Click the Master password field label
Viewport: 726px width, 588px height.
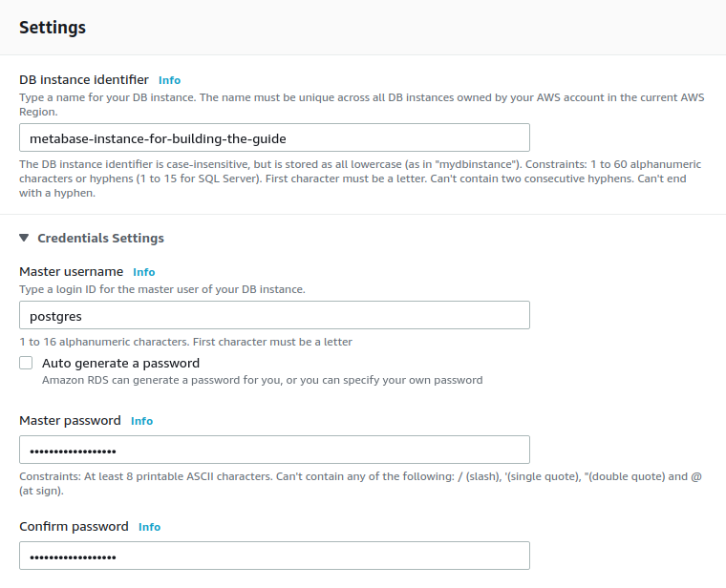(70, 421)
